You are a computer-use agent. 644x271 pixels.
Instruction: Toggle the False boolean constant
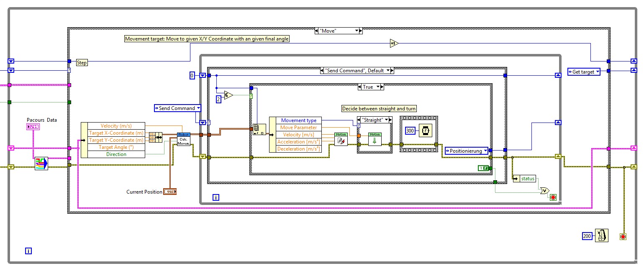[x=483, y=168]
